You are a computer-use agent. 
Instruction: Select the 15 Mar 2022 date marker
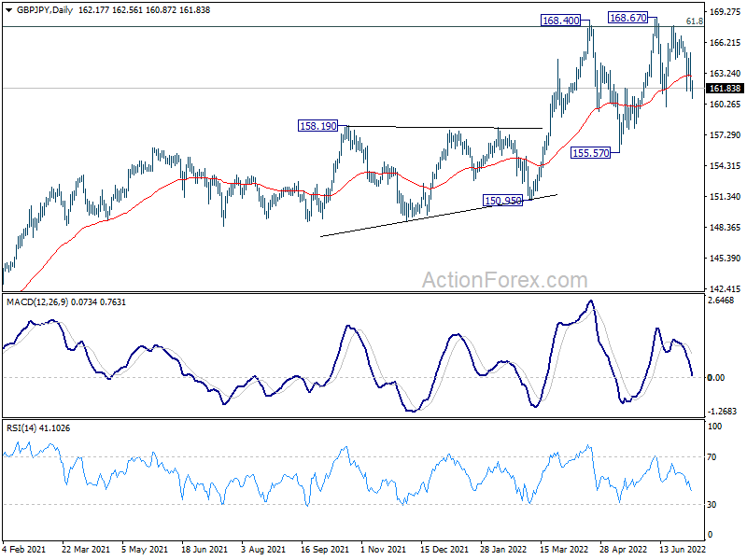tap(564, 549)
